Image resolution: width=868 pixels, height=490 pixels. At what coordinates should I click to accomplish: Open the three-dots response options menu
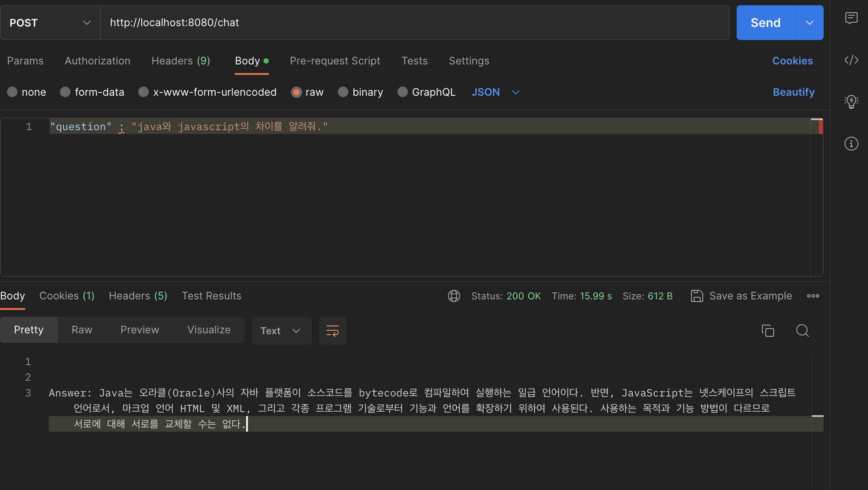point(813,296)
